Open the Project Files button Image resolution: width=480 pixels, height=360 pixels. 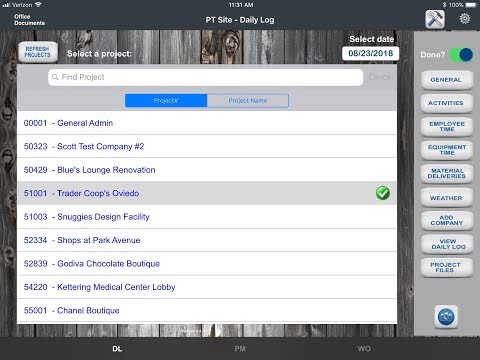point(446,267)
